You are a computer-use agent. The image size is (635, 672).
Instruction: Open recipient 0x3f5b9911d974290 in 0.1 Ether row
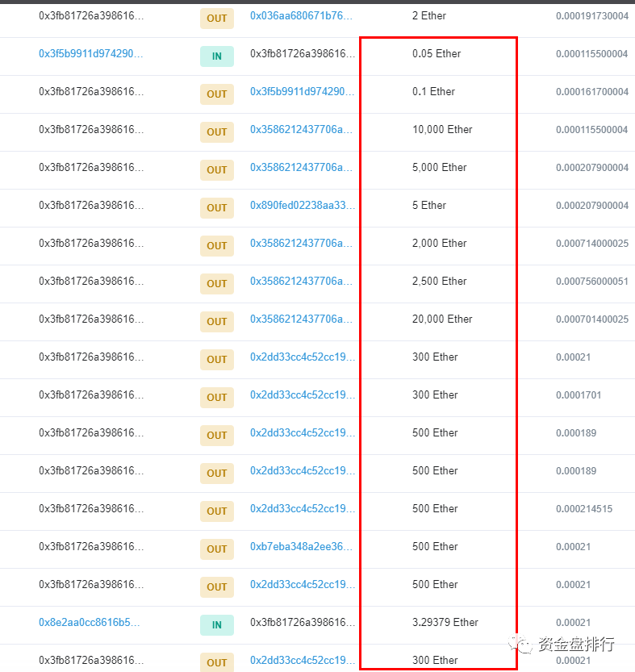click(x=302, y=92)
